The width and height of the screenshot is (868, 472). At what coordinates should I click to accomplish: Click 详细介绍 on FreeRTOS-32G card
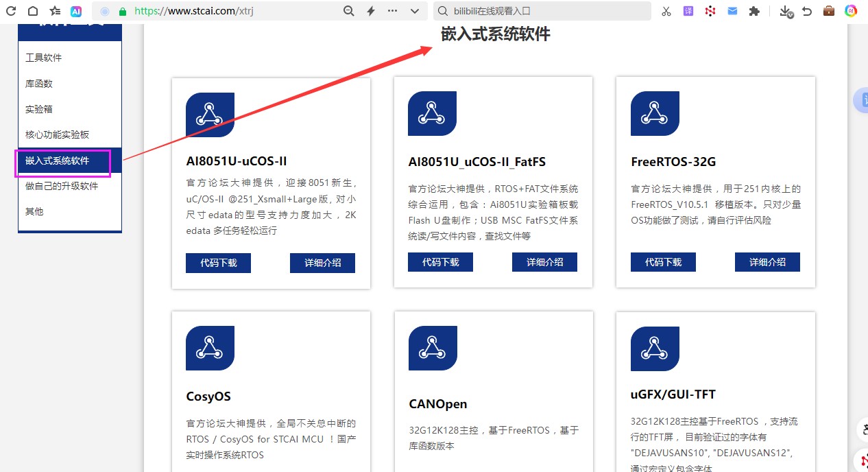point(767,262)
